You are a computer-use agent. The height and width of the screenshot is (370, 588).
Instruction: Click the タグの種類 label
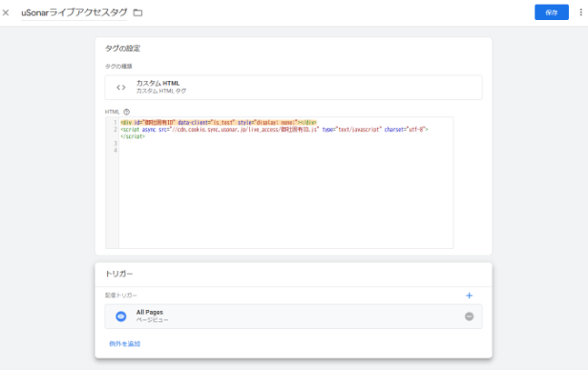(x=118, y=66)
